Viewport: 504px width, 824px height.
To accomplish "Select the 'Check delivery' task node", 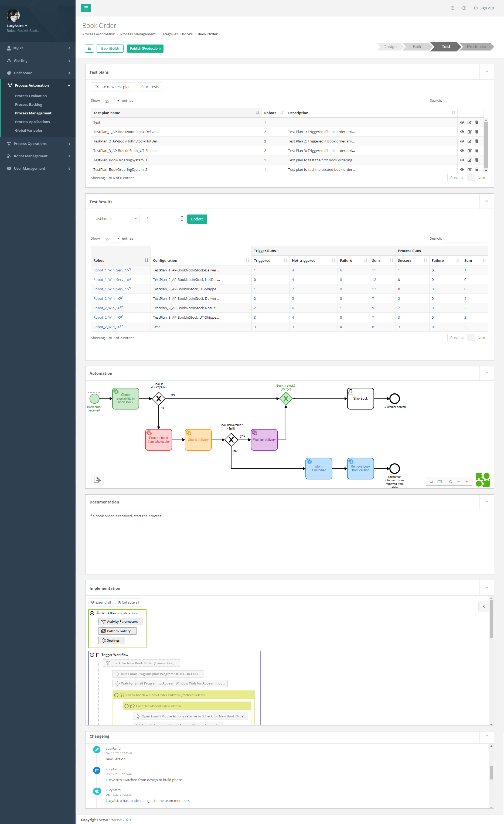I will (x=198, y=440).
